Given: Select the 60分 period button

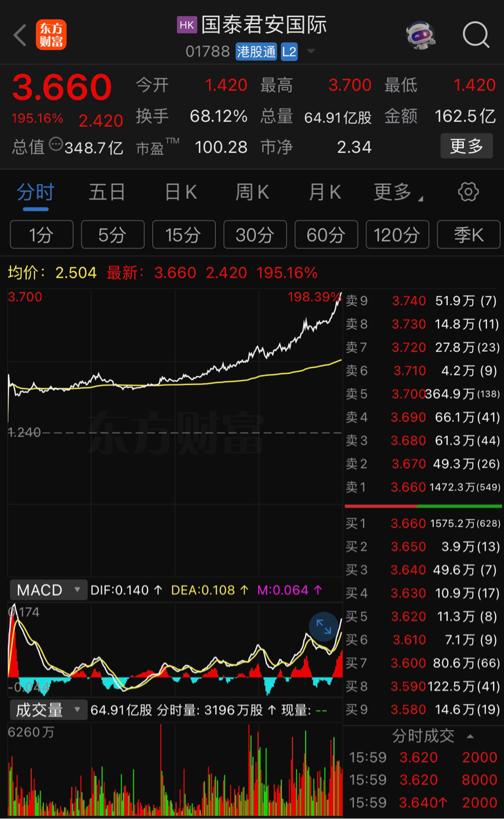Looking at the screenshot, I should coord(326,234).
